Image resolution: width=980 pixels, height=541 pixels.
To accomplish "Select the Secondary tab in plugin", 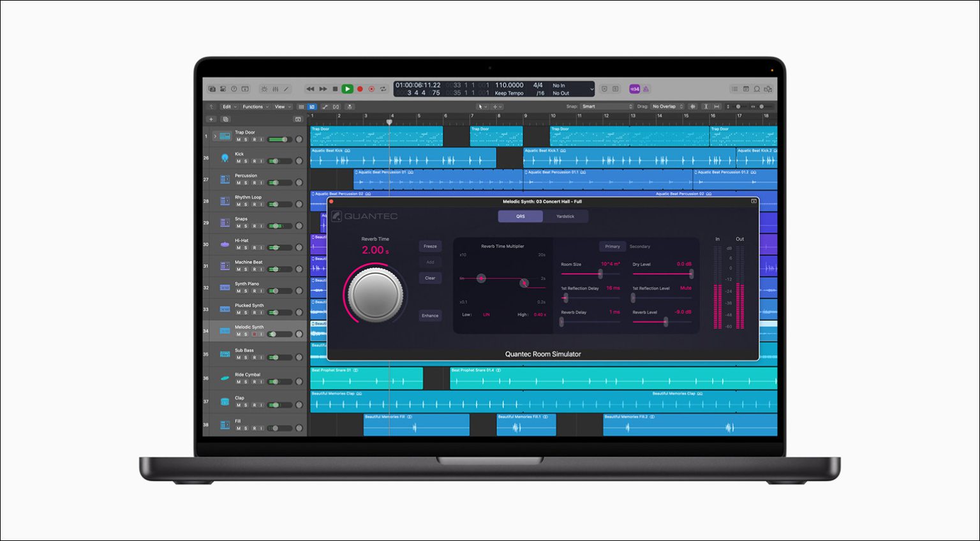I will [640, 246].
